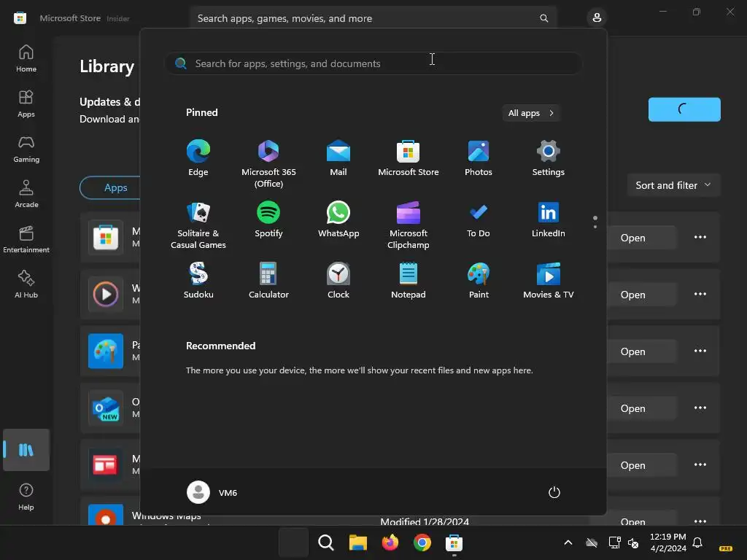Open Notepad from pinned apps
The width and height of the screenshot is (747, 560).
click(409, 281)
